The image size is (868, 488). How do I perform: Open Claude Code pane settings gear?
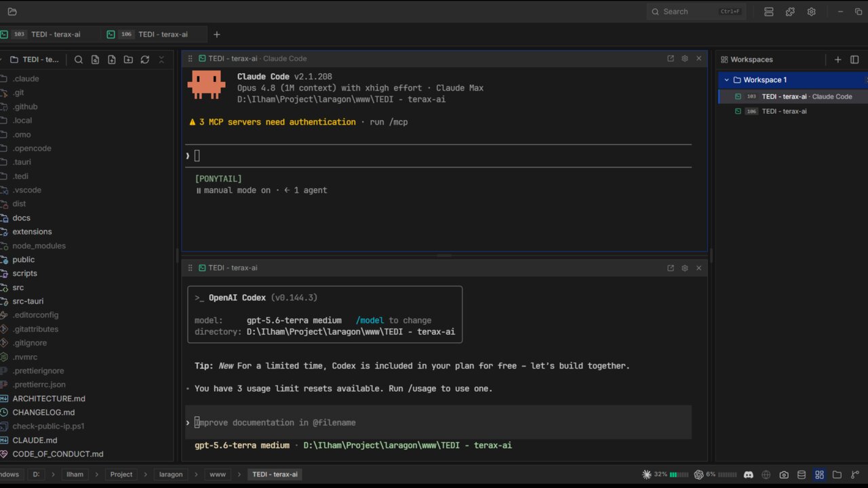click(685, 58)
